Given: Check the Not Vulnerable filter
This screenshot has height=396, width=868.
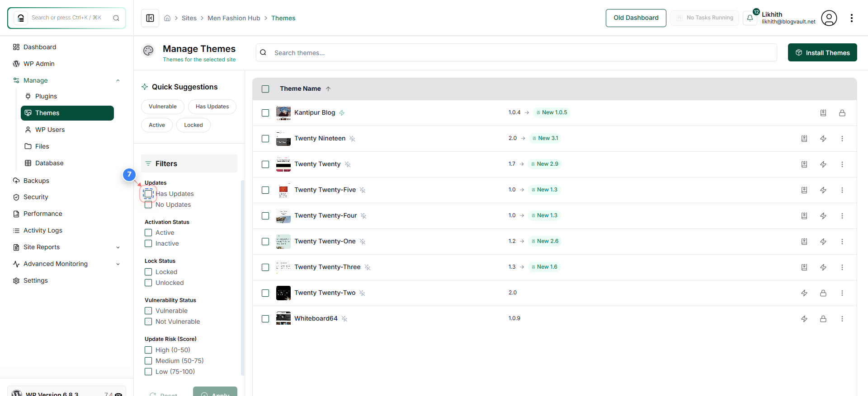Looking at the screenshot, I should [x=148, y=321].
